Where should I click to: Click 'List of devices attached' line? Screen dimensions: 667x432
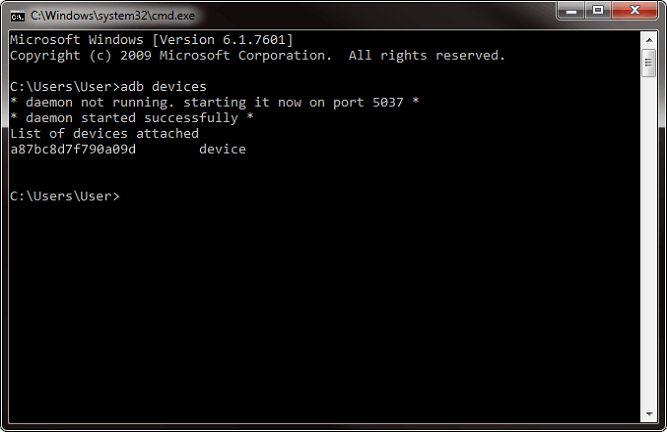(x=104, y=134)
